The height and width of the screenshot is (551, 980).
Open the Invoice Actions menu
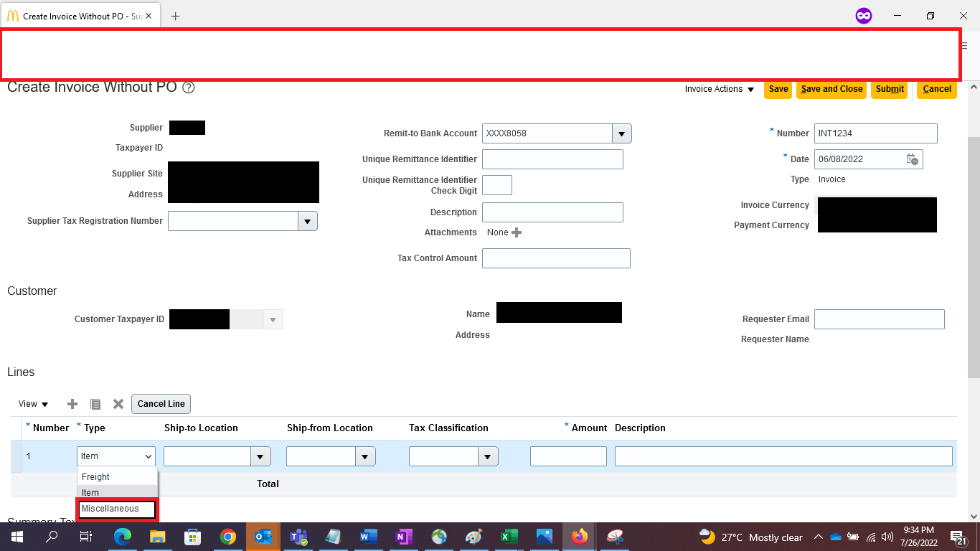click(x=717, y=89)
